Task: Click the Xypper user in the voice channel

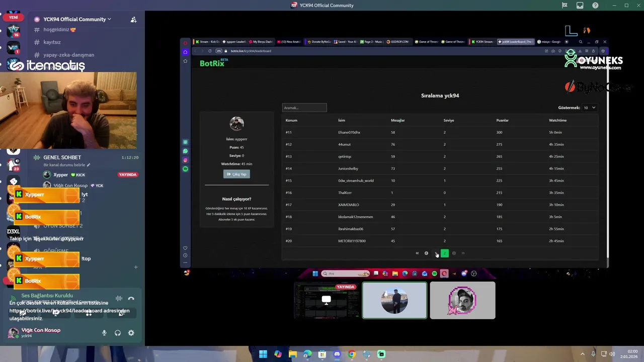Action: (x=60, y=174)
